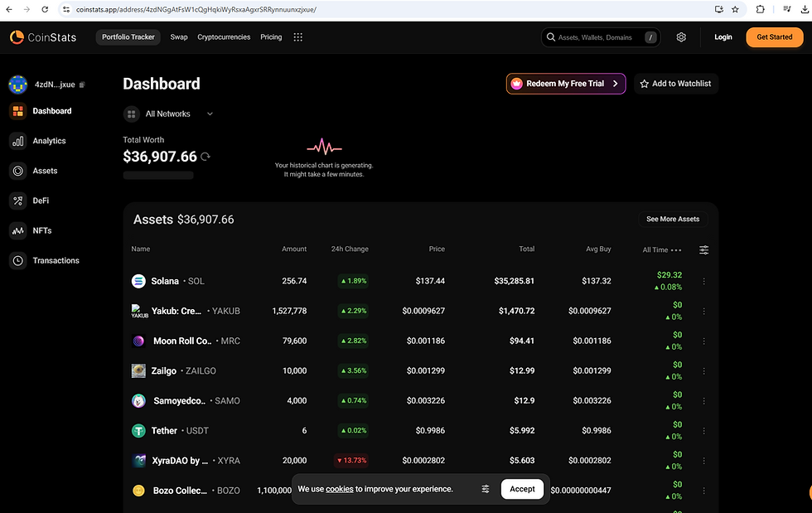Screen dimensions: 812x513
Task: Open the Cryptocurrencies page
Action: coord(224,37)
